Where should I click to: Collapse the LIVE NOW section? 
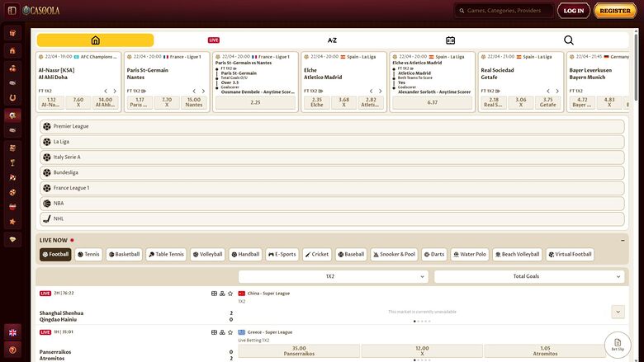click(x=623, y=240)
